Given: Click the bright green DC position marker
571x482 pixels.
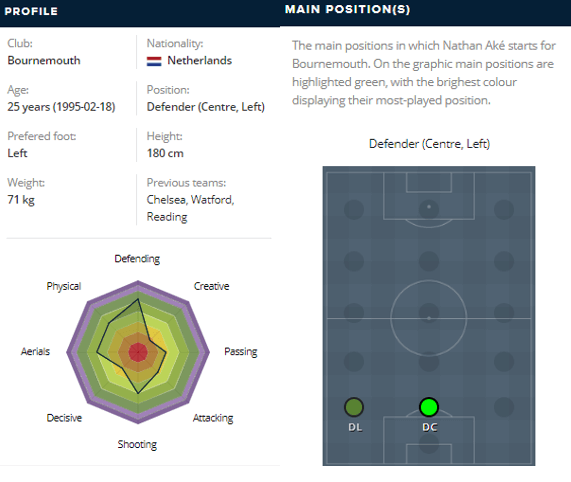Looking at the screenshot, I should tap(429, 407).
